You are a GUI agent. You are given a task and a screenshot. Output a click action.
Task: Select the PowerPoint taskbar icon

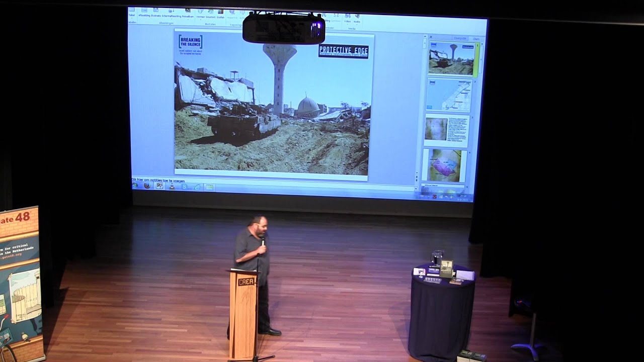click(159, 186)
